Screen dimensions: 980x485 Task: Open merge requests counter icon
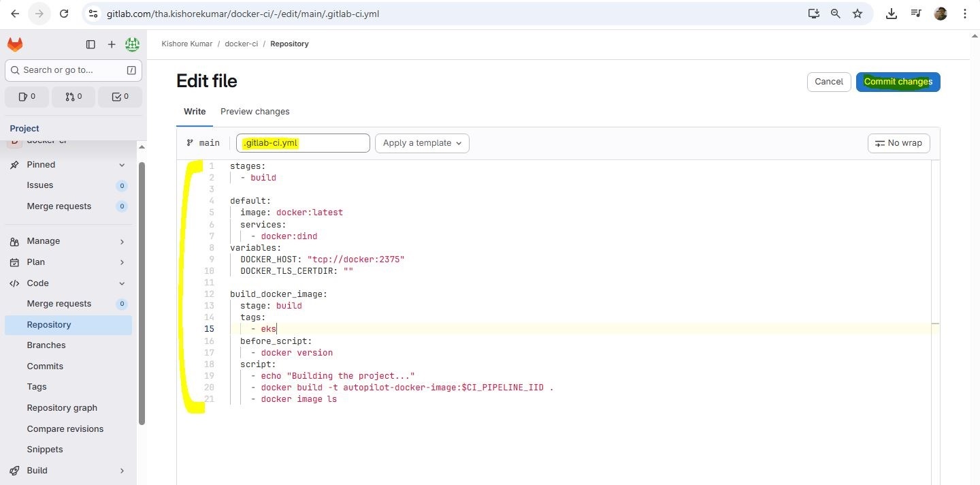pyautogui.click(x=73, y=97)
